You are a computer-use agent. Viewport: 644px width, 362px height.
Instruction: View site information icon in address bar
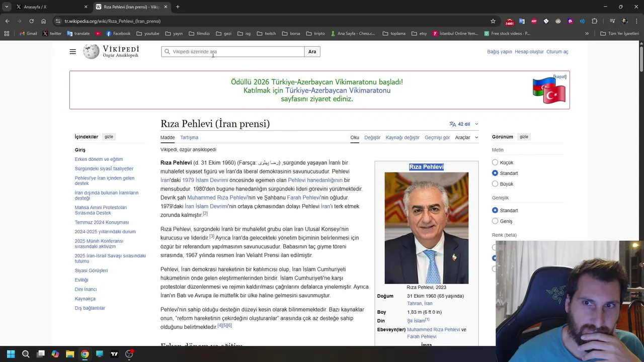click(x=58, y=21)
